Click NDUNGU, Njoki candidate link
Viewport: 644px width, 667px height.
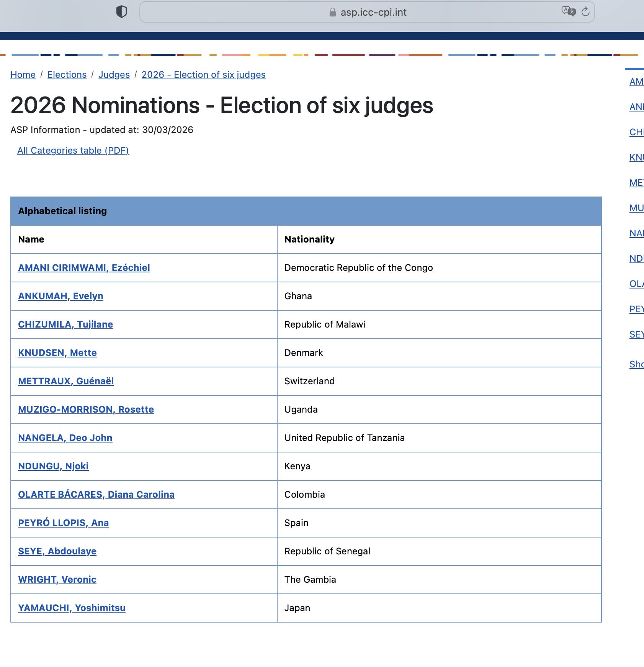(x=53, y=466)
